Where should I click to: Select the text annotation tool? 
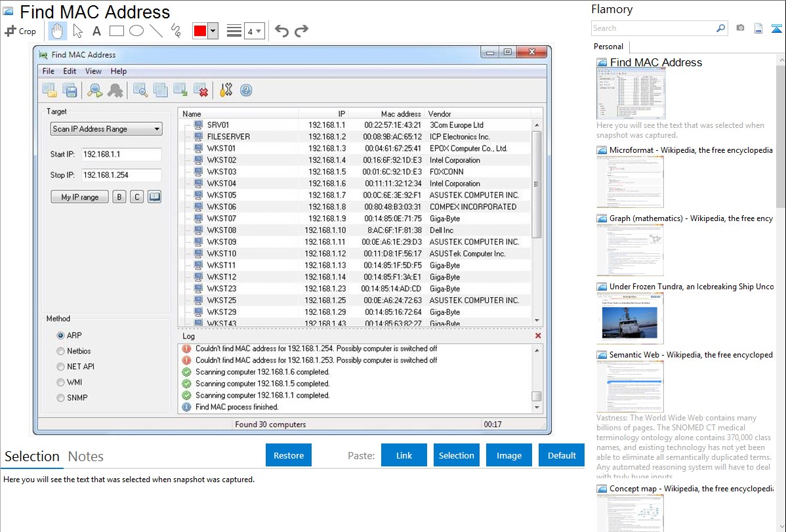pos(96,31)
